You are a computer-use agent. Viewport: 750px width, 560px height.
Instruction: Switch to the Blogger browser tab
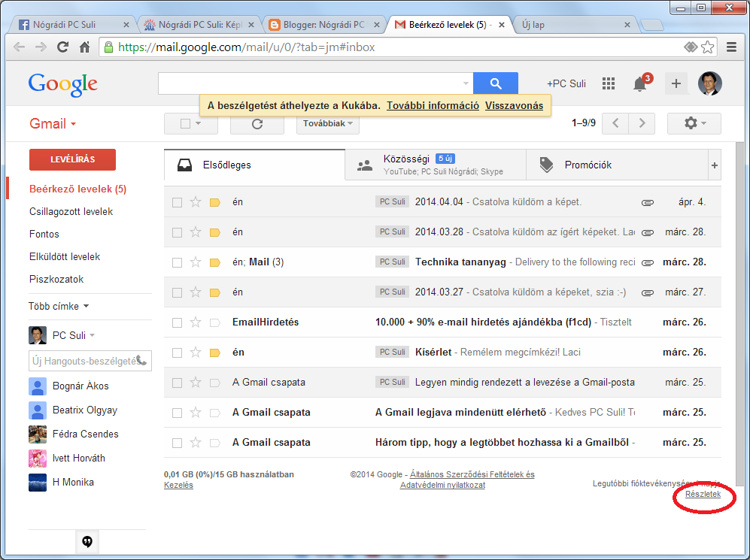[x=323, y=24]
